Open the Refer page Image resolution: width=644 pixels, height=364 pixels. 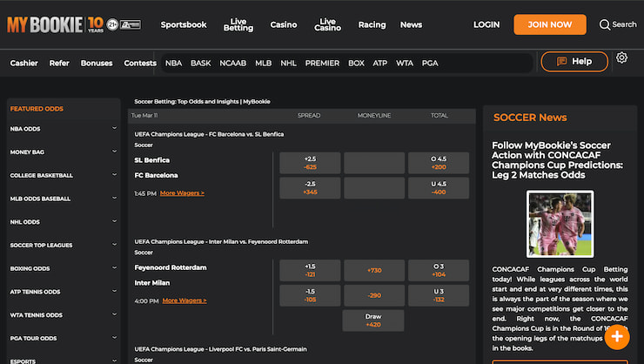[x=59, y=64]
